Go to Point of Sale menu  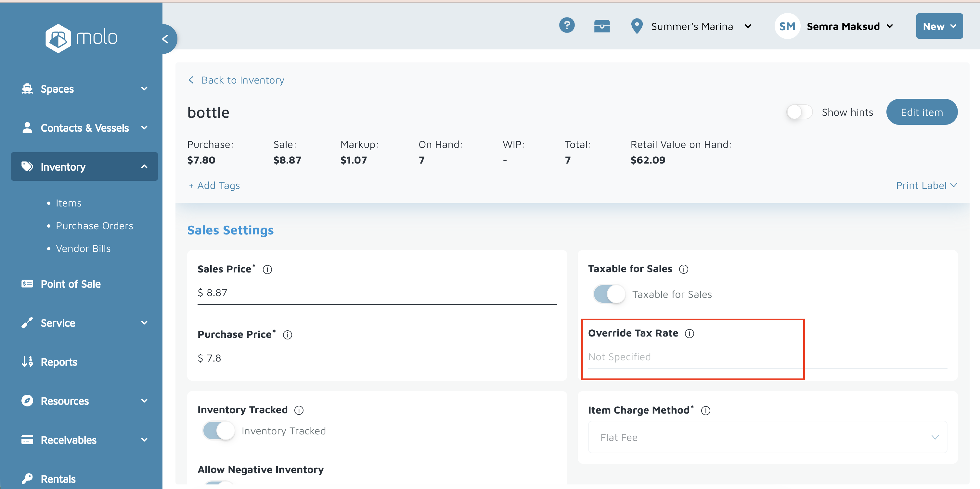(x=71, y=284)
